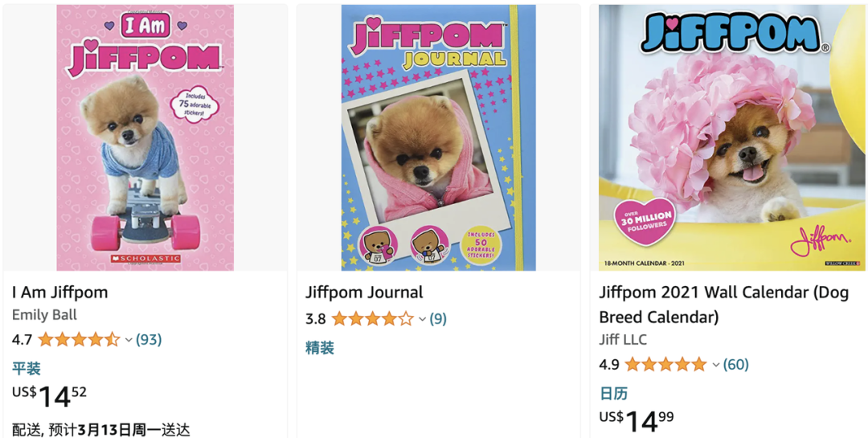The width and height of the screenshot is (868, 438).
Task: View the 60 reviews link
Action: (735, 364)
